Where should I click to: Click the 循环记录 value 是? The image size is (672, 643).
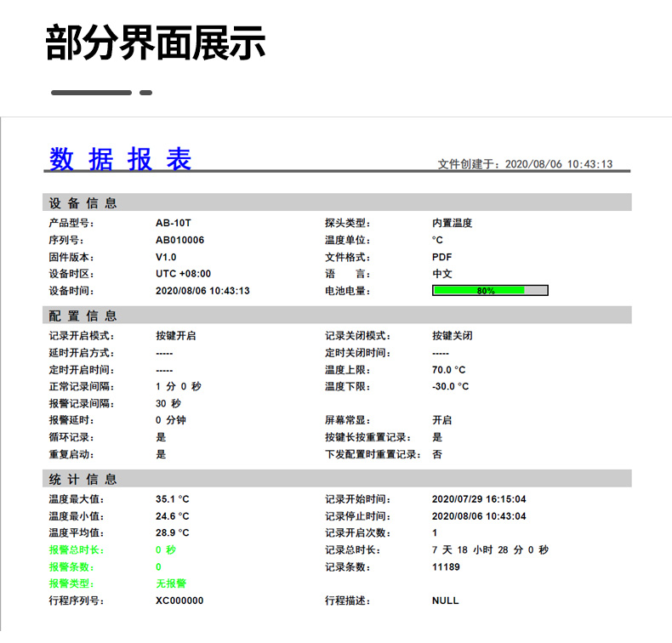click(x=161, y=437)
